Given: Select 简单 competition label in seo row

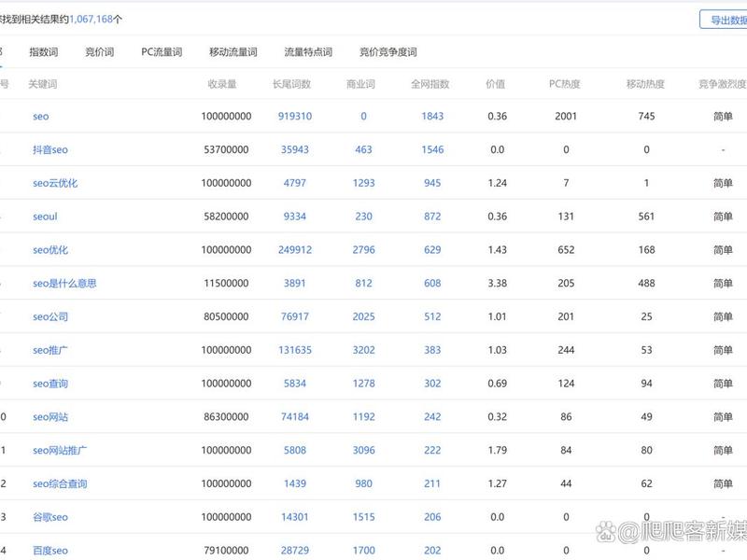Looking at the screenshot, I should point(723,116).
